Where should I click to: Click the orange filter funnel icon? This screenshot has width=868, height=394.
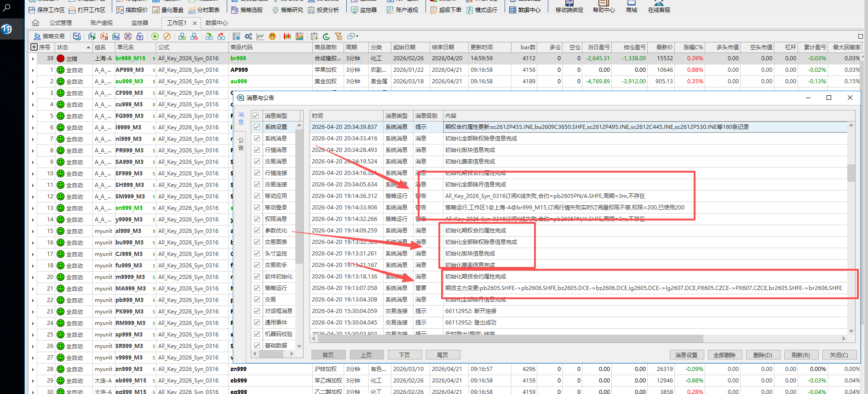point(339,36)
